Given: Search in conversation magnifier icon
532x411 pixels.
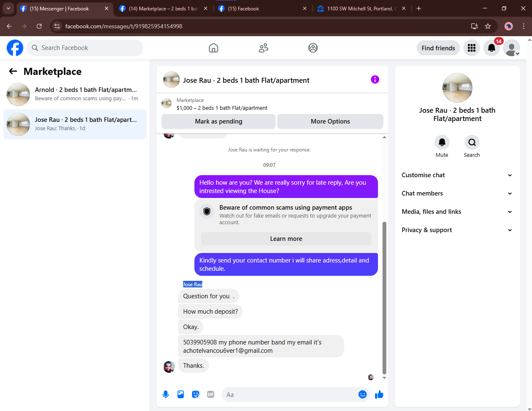Looking at the screenshot, I should 472,142.
